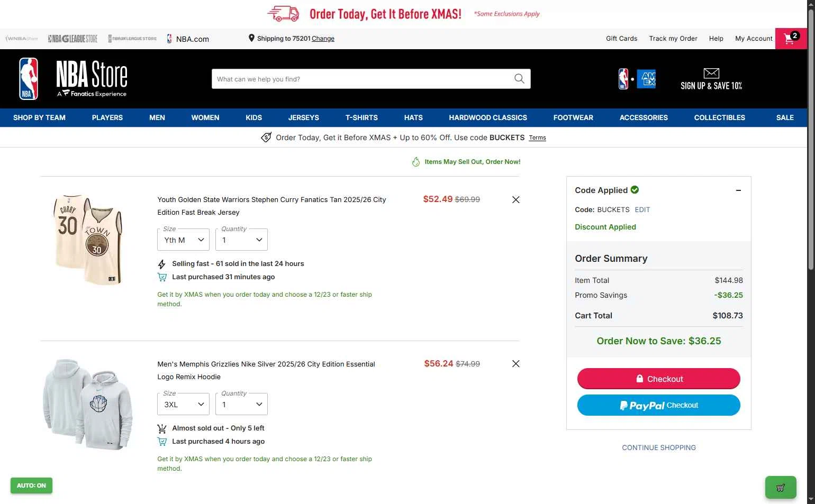Open the Hats menu

pyautogui.click(x=413, y=117)
